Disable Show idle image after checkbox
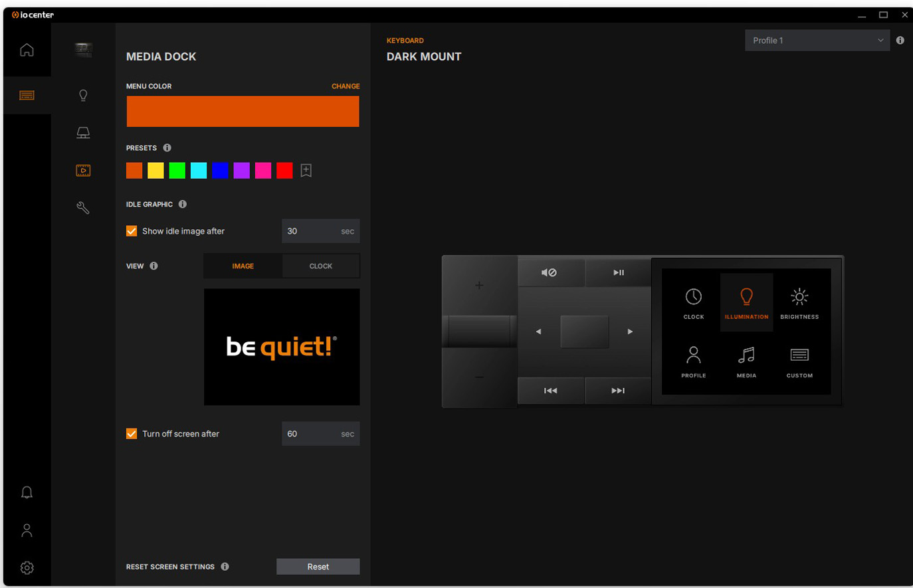This screenshot has width=913, height=588. 132,231
